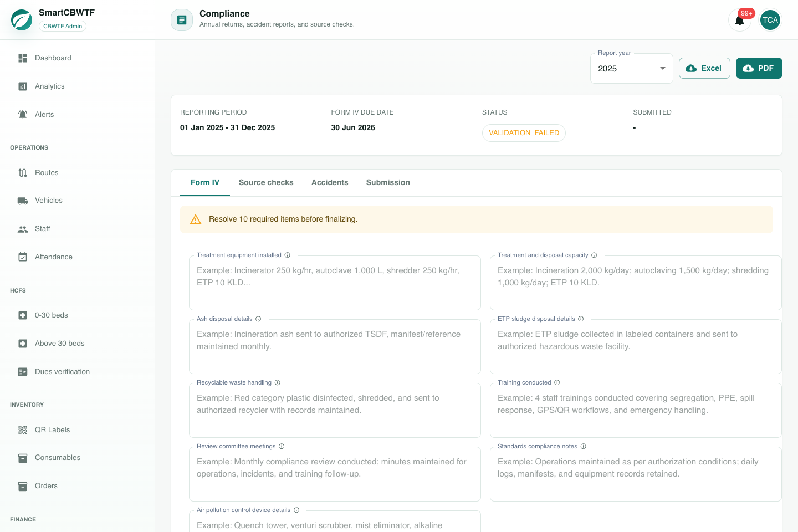Open Orders in the sidebar
Viewport: 798px width, 532px height.
click(78, 486)
